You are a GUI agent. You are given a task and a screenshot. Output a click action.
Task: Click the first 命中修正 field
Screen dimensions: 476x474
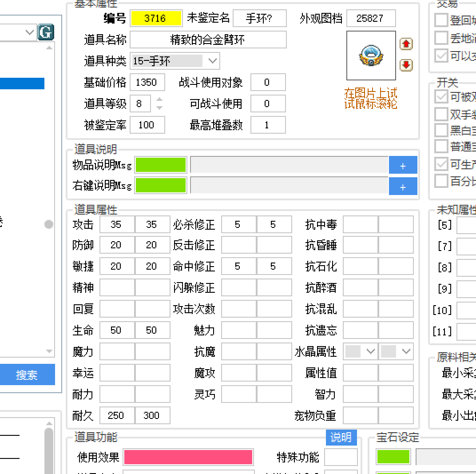tap(238, 266)
